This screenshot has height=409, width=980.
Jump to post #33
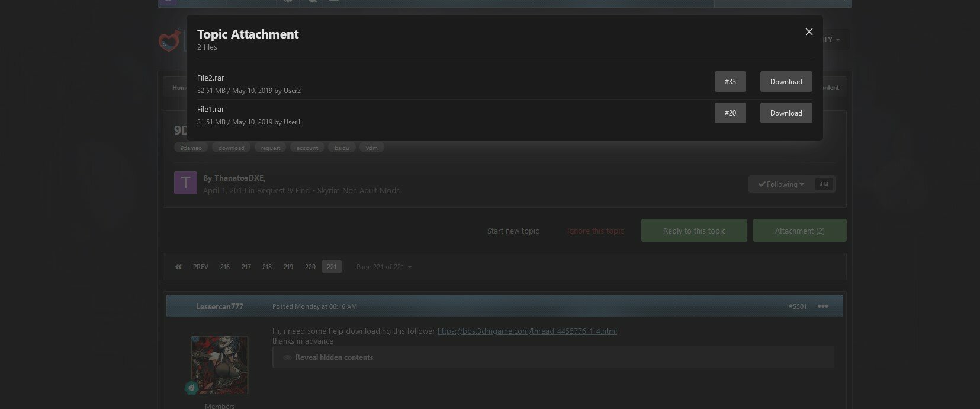click(x=730, y=82)
